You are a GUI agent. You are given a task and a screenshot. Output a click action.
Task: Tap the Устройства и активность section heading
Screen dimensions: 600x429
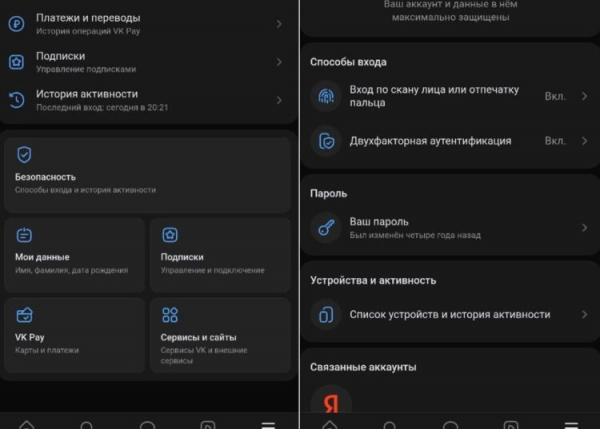tap(373, 281)
